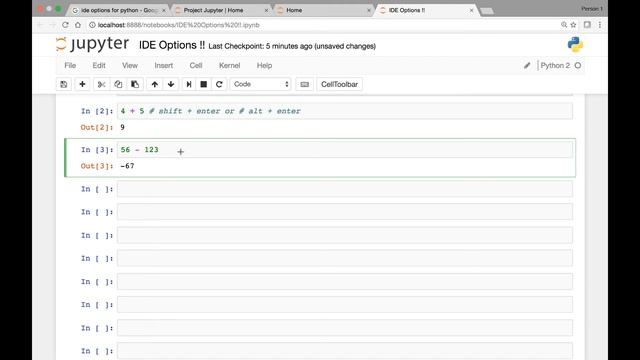
Task: Click the Person 1 profile button
Action: point(592,9)
